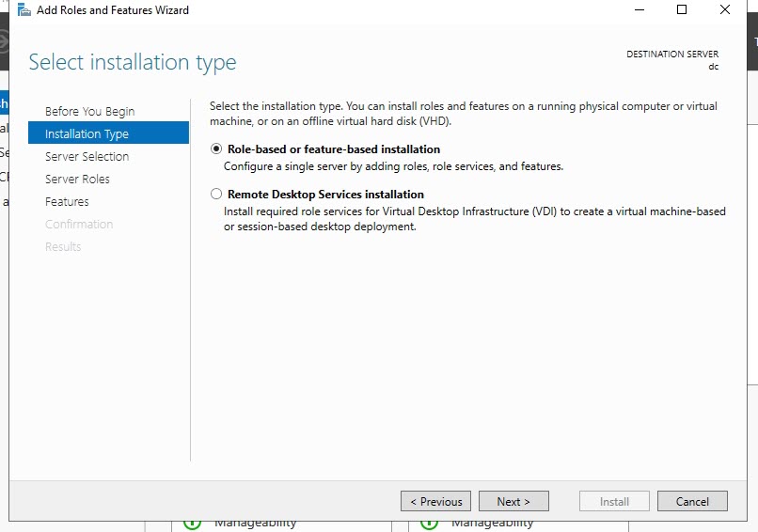Screen dimensions: 758x532
Task: Click left Manageability link in background tile
Action: pyautogui.click(x=255, y=523)
